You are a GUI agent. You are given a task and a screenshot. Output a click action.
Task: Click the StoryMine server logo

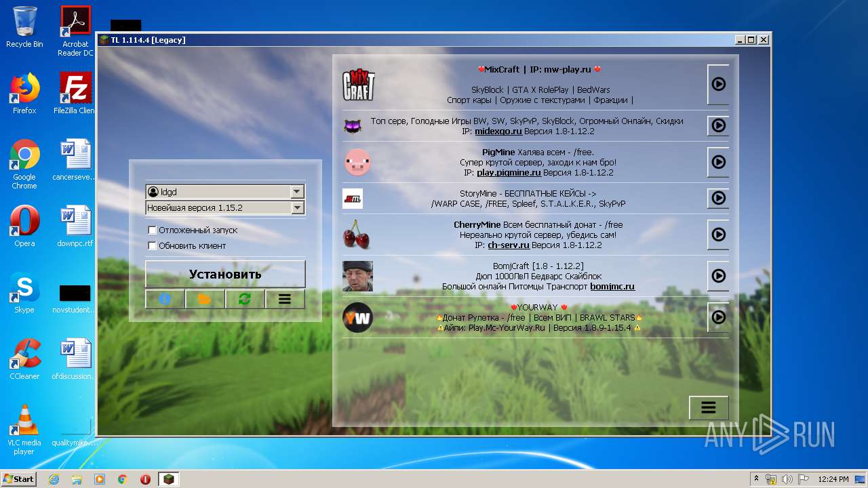pyautogui.click(x=353, y=199)
